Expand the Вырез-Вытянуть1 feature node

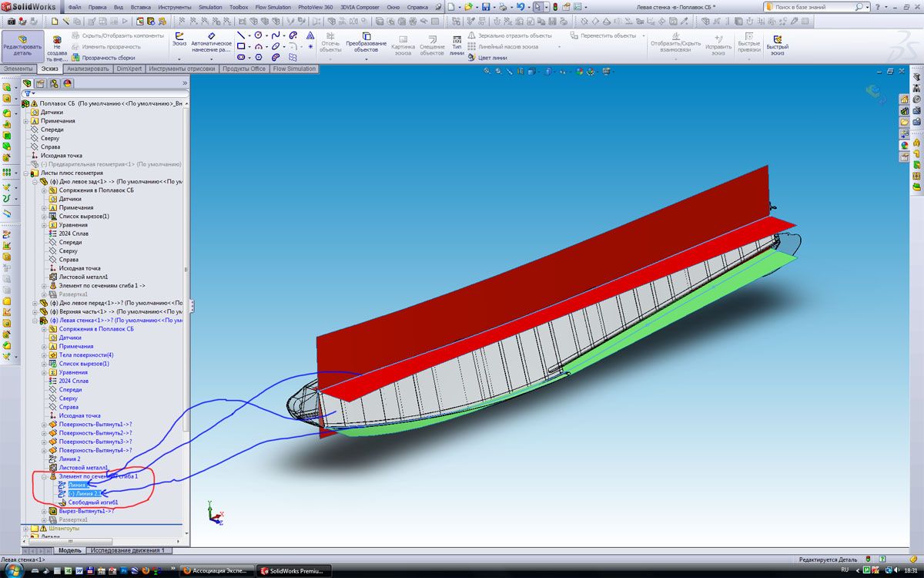pyautogui.click(x=44, y=511)
